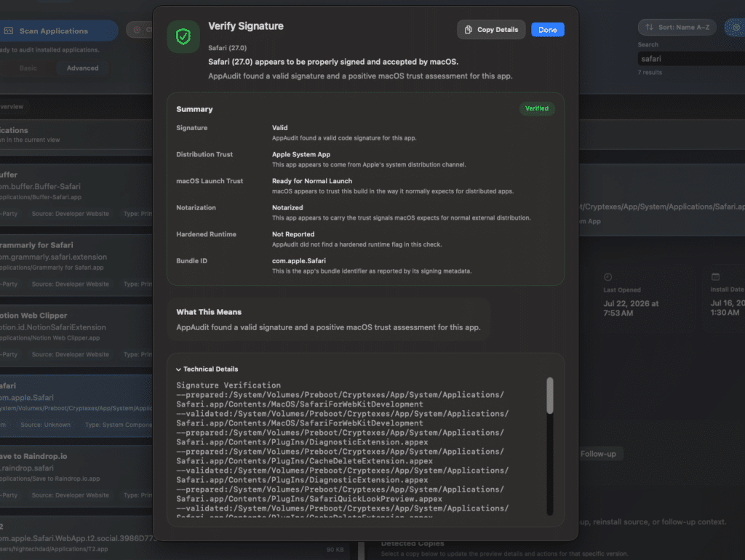Image resolution: width=745 pixels, height=560 pixels.
Task: Click the Verified status badge
Action: pyautogui.click(x=536, y=108)
